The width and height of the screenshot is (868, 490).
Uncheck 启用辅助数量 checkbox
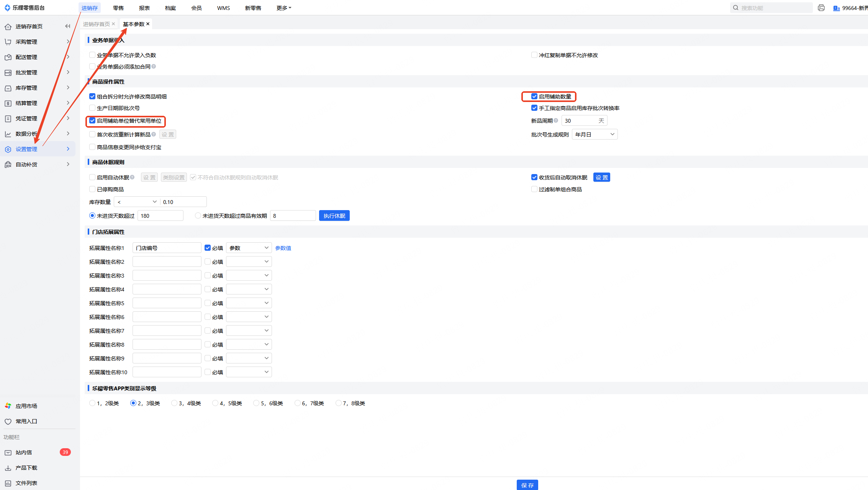(x=534, y=96)
